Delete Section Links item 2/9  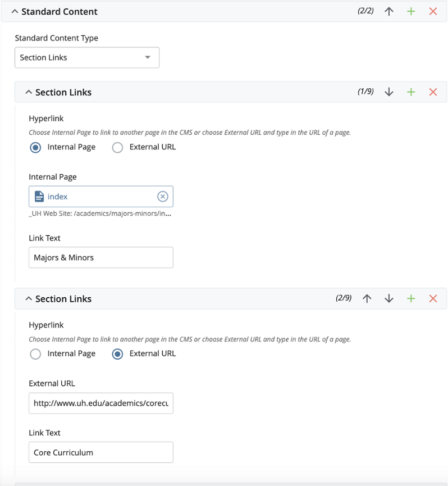coord(433,298)
